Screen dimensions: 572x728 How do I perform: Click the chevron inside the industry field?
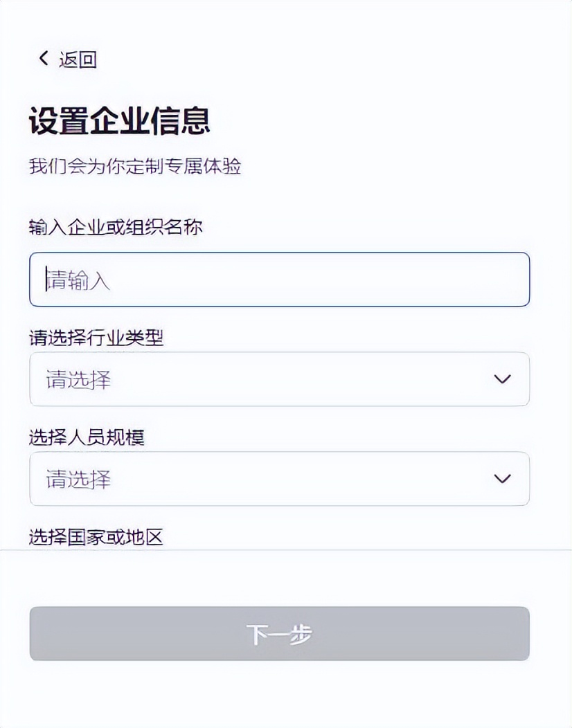pyautogui.click(x=502, y=379)
